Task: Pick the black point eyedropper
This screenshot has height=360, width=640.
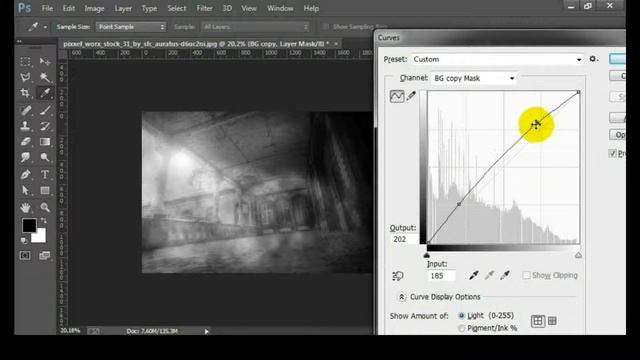Action: click(x=473, y=276)
